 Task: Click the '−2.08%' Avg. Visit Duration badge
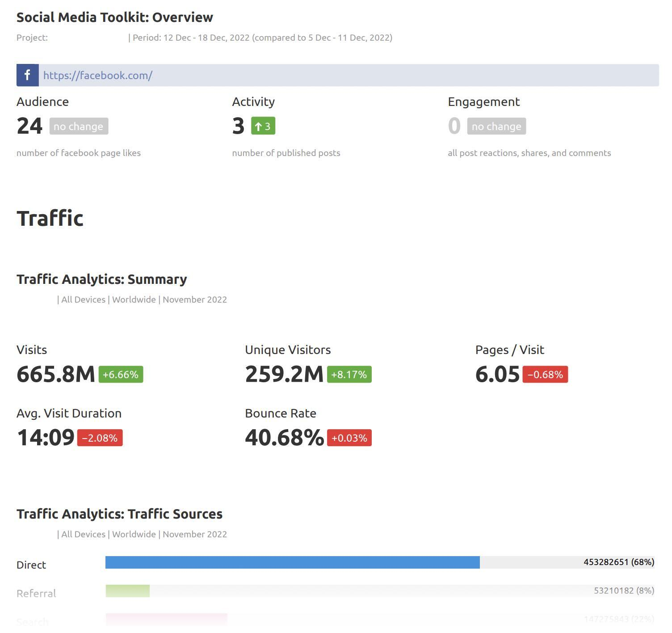99,439
